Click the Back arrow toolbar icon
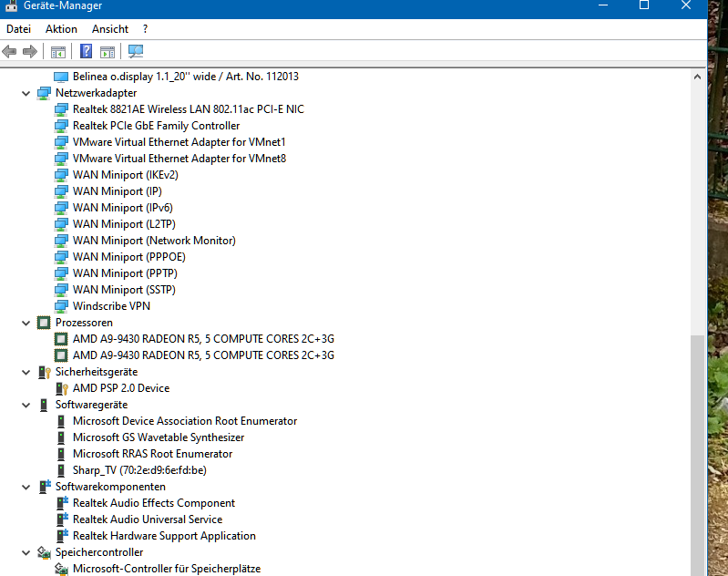 point(9,51)
